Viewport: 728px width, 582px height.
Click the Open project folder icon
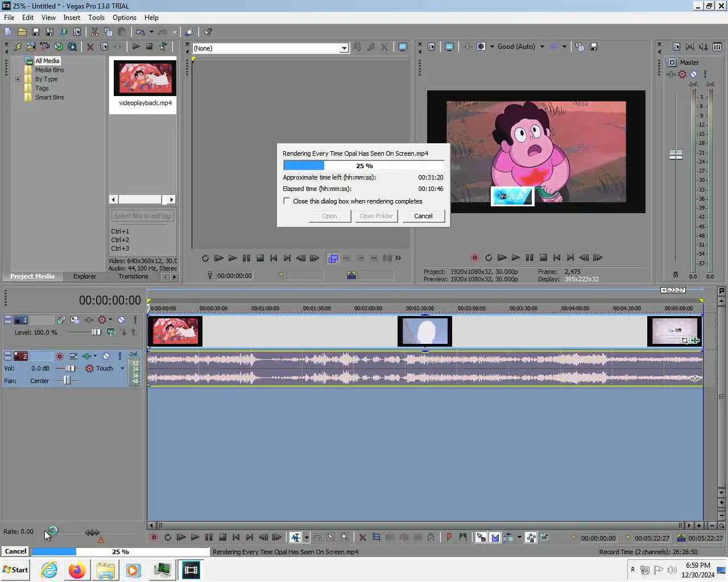[22, 32]
